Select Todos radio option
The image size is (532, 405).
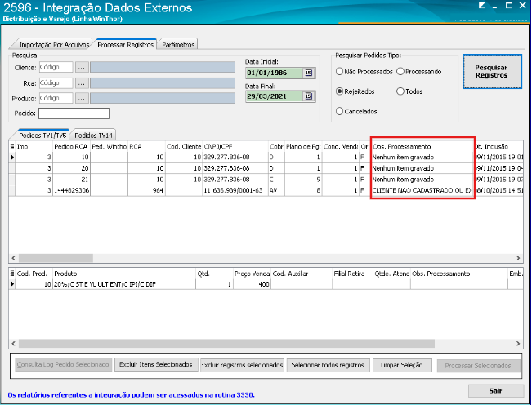pos(400,91)
